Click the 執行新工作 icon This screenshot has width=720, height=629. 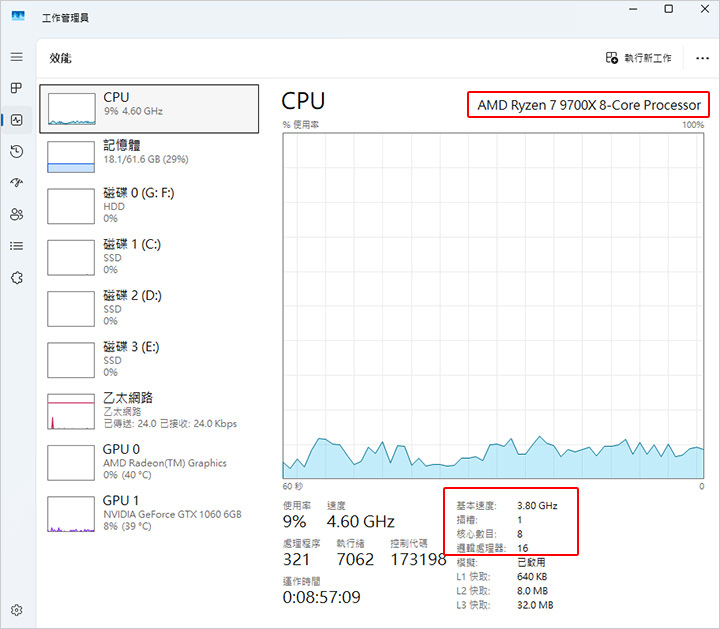coord(612,58)
